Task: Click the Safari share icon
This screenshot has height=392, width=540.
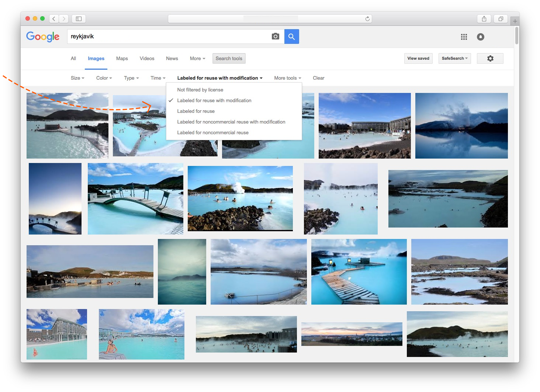Action: coord(484,19)
